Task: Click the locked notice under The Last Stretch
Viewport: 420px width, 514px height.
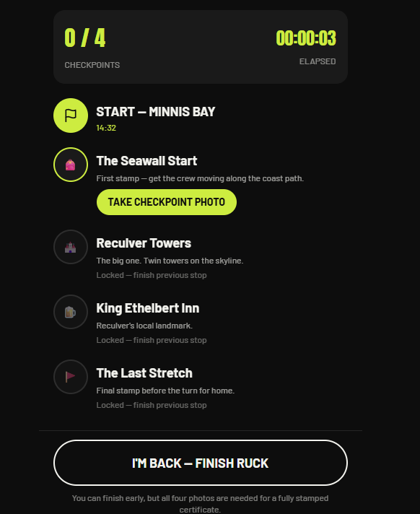Action: pyautogui.click(x=152, y=405)
